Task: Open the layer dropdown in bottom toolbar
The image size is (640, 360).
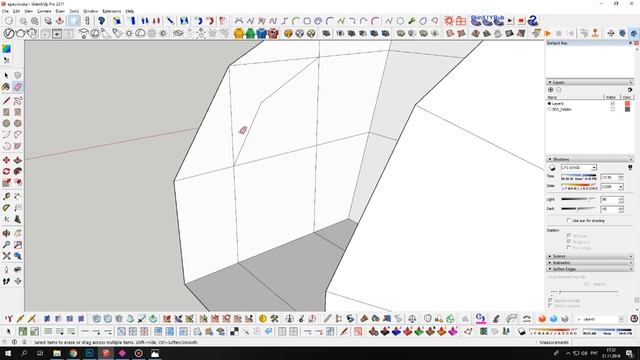Action: click(x=621, y=319)
